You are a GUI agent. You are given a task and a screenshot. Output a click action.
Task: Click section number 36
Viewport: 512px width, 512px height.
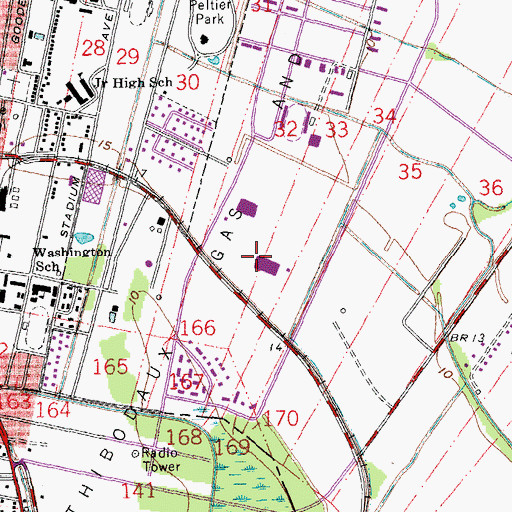point(491,188)
